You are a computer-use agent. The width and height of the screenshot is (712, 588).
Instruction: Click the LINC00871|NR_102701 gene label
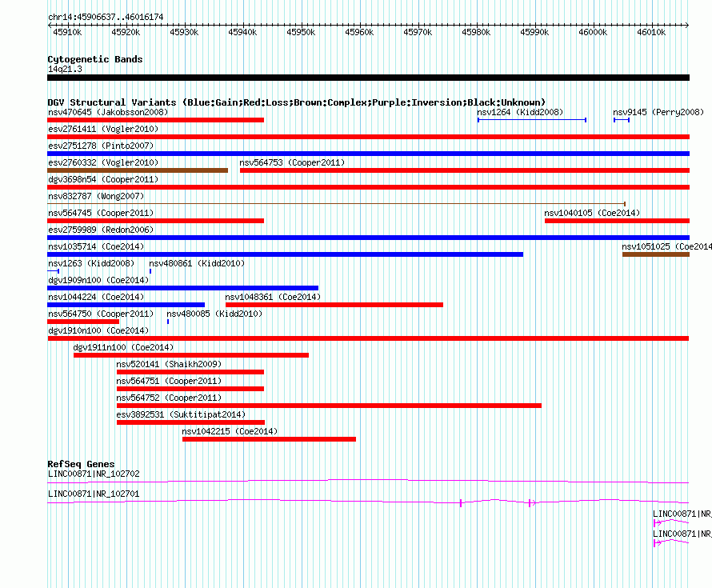pos(94,494)
